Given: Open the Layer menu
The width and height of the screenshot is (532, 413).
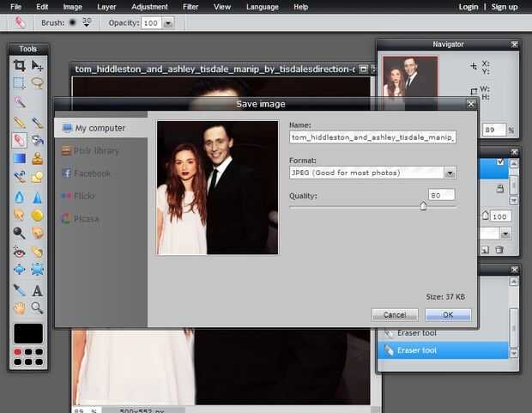Looking at the screenshot, I should [x=106, y=7].
